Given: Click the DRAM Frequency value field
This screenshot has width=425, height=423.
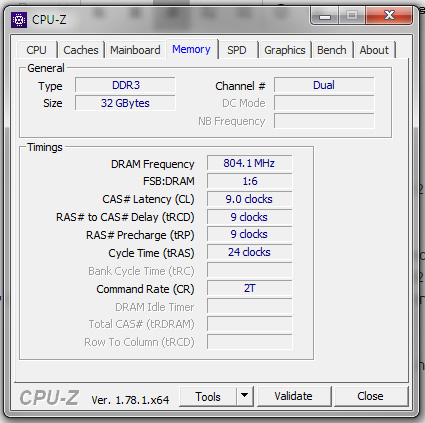Looking at the screenshot, I should coord(249,163).
